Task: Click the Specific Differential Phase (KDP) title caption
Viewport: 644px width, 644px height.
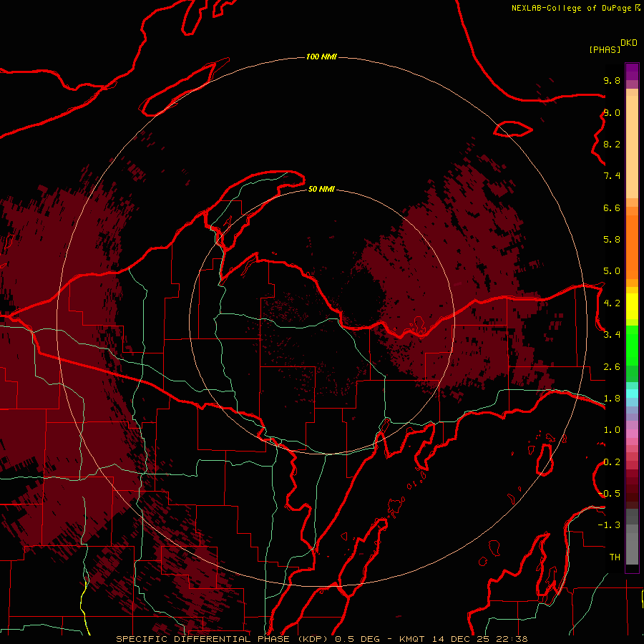Action: [223, 639]
